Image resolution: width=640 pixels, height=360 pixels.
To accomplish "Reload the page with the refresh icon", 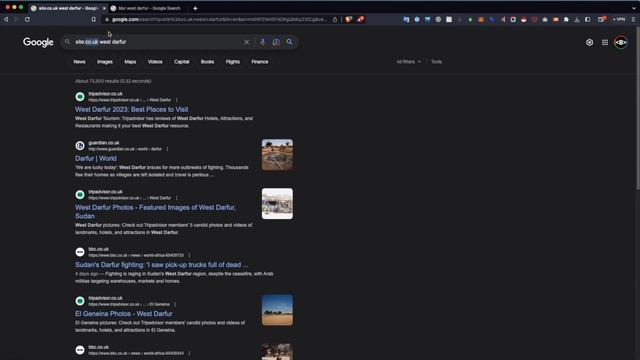I will tap(27, 19).
